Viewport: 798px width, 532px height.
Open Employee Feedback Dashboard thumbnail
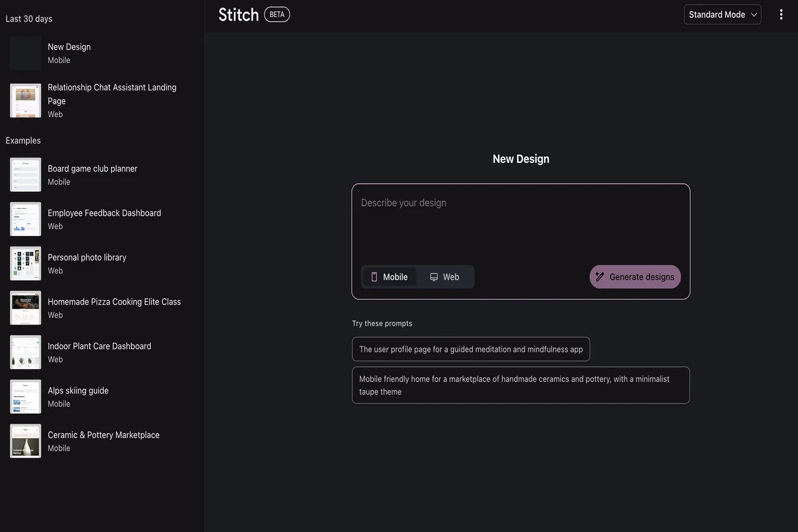point(25,219)
